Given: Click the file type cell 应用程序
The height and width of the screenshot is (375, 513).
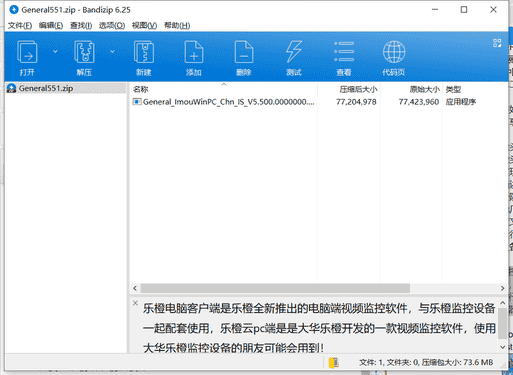Looking at the screenshot, I should pyautogui.click(x=461, y=102).
